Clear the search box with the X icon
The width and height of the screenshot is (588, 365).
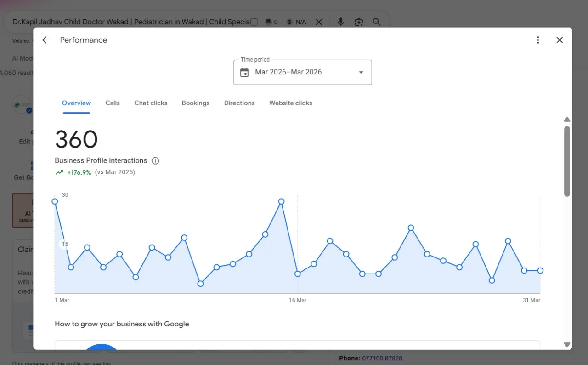click(319, 22)
